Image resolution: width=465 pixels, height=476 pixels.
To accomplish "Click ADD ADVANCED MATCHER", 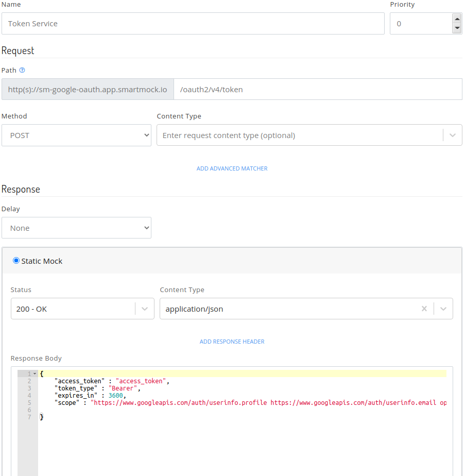I will (x=232, y=168).
